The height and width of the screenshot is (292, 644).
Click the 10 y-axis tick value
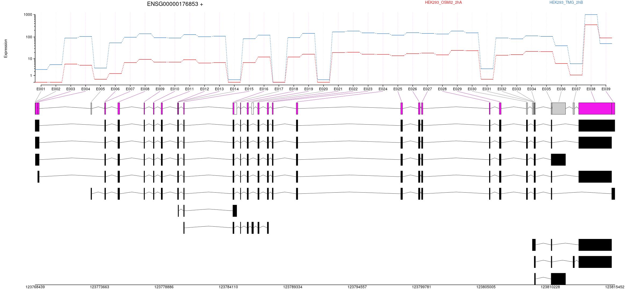(x=30, y=59)
